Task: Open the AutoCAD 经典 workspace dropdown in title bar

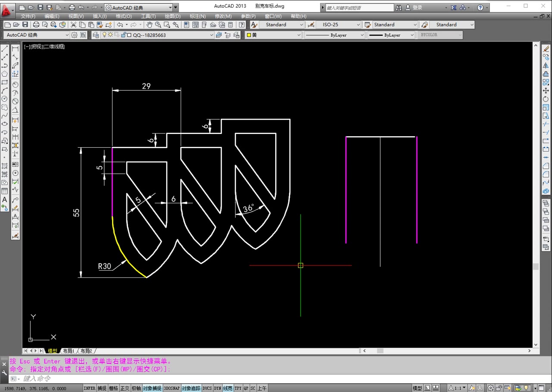Action: pyautogui.click(x=138, y=7)
